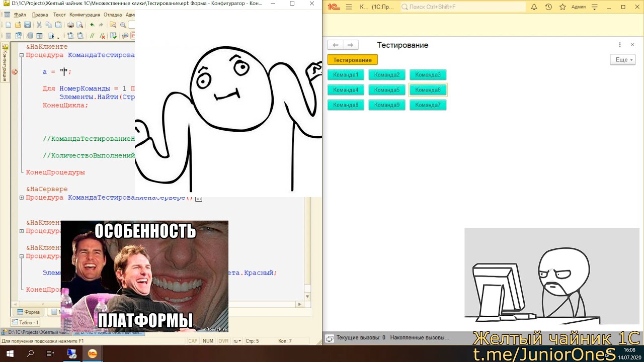Click the Команда2 button

coord(387,75)
